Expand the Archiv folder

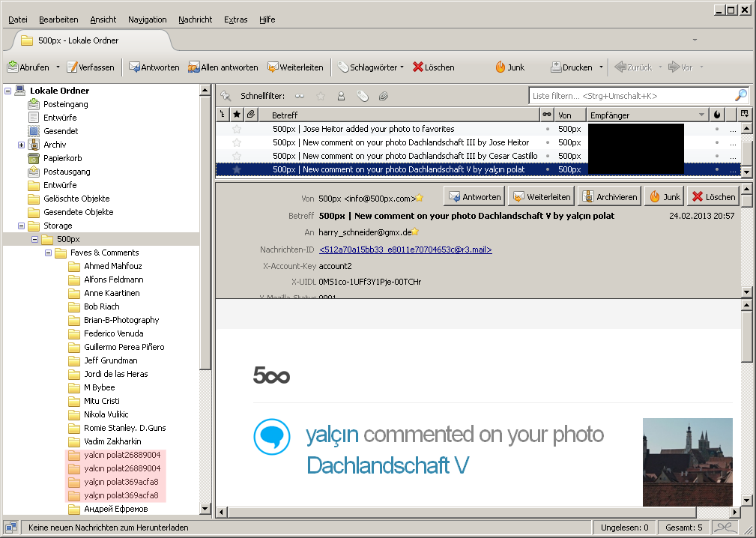(x=22, y=145)
